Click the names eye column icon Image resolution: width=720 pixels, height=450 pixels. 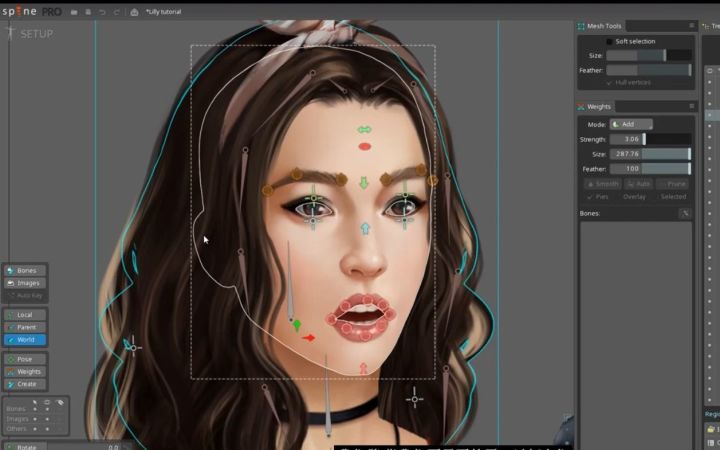(x=59, y=402)
